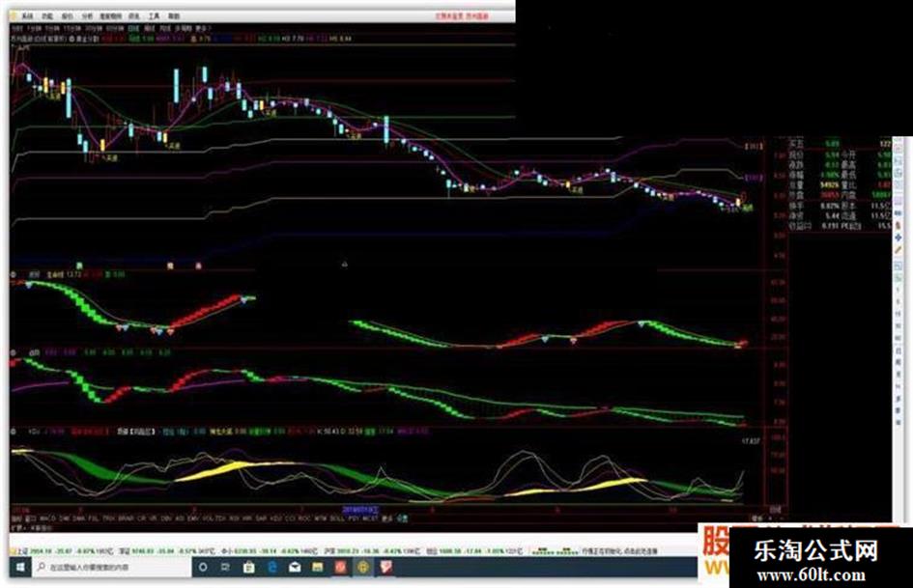Open Mail app from taskbar
This screenshot has width=913, height=588.
click(295, 567)
